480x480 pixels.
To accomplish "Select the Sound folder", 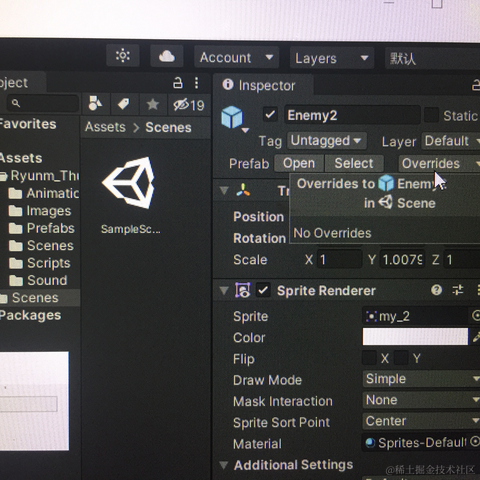I will point(38,280).
